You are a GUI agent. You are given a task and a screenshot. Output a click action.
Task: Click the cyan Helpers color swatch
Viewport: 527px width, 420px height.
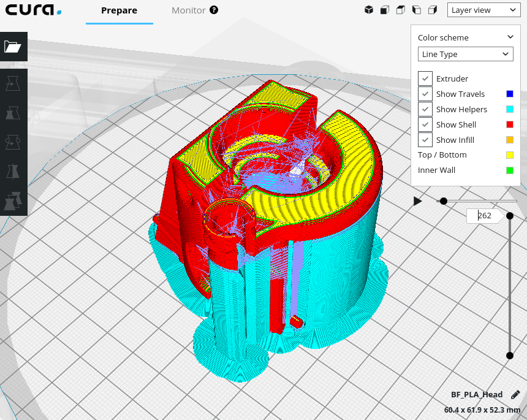tap(509, 109)
